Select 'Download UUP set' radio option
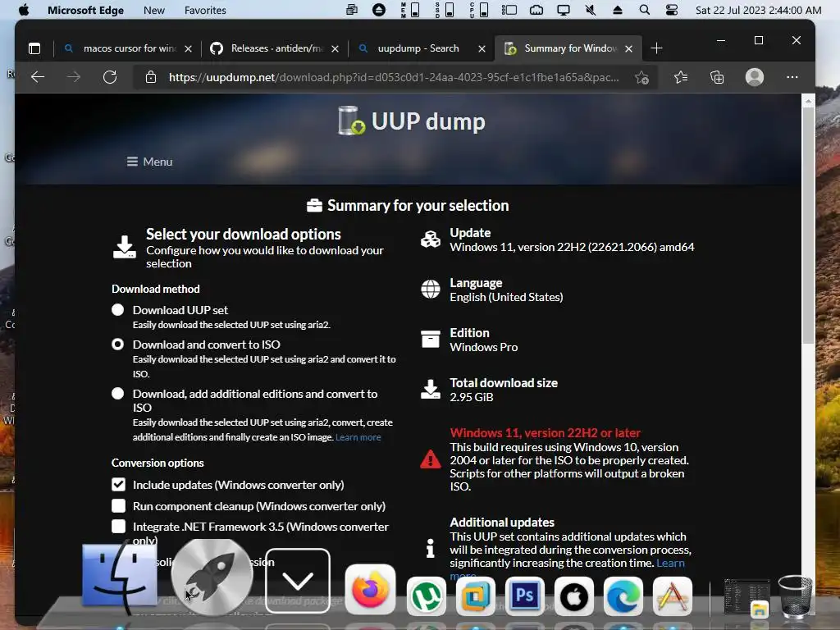840x630 pixels. [118, 309]
